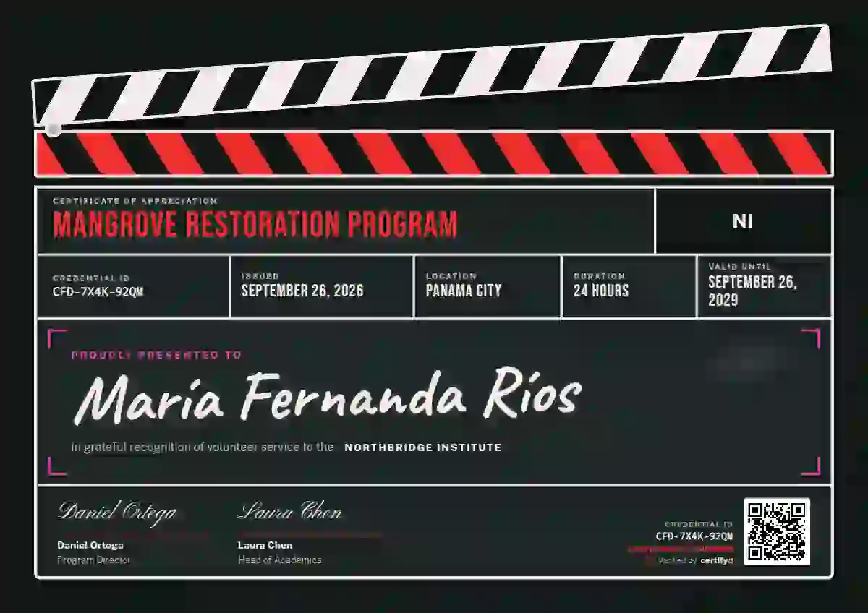Click Daniel Ortega's cursive signature
Screen dimensions: 868x613
tap(117, 512)
